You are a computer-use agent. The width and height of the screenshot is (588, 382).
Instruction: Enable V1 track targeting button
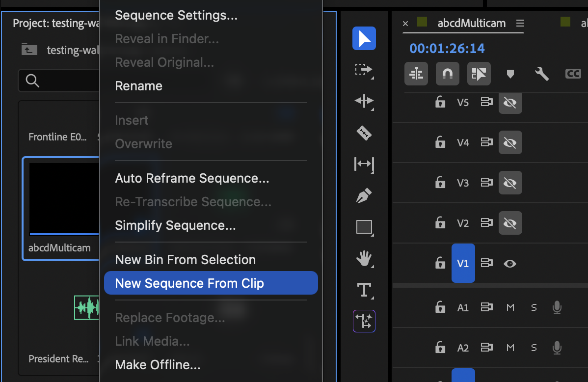[463, 263]
